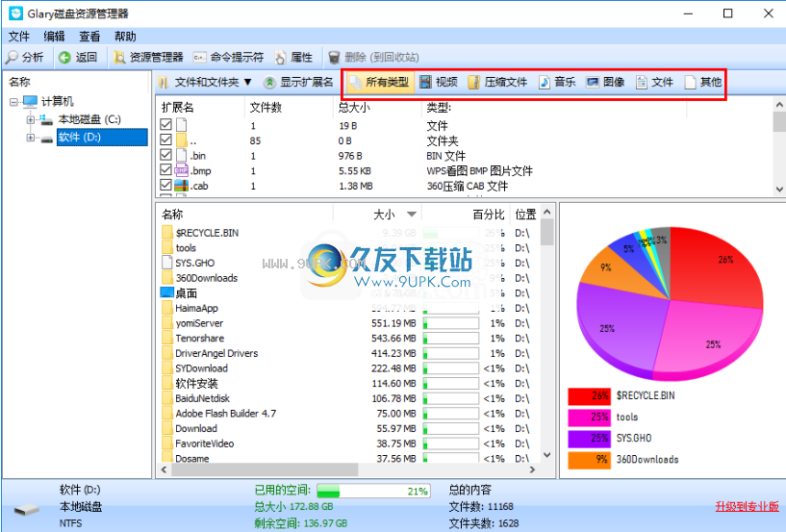Expand the 本地磁盘 (C:) node
This screenshot has width=786, height=532.
(x=31, y=119)
